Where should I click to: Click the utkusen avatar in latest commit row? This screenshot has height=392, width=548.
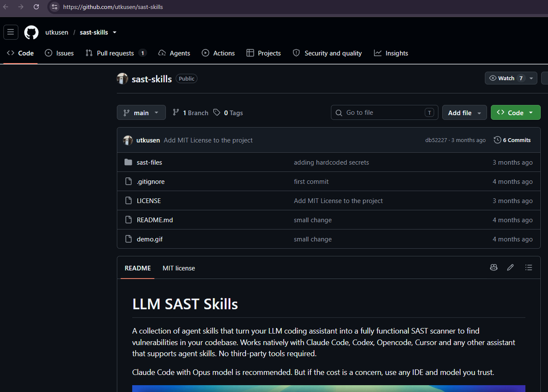[x=128, y=140]
